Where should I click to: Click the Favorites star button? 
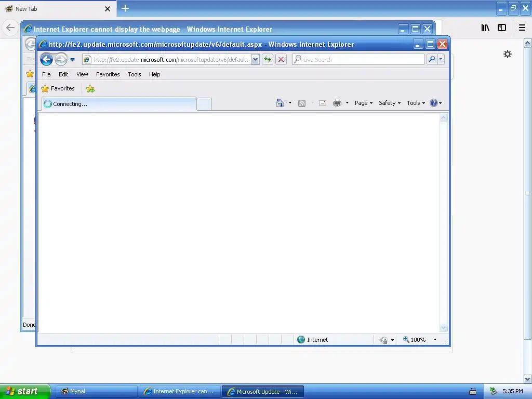[58, 88]
